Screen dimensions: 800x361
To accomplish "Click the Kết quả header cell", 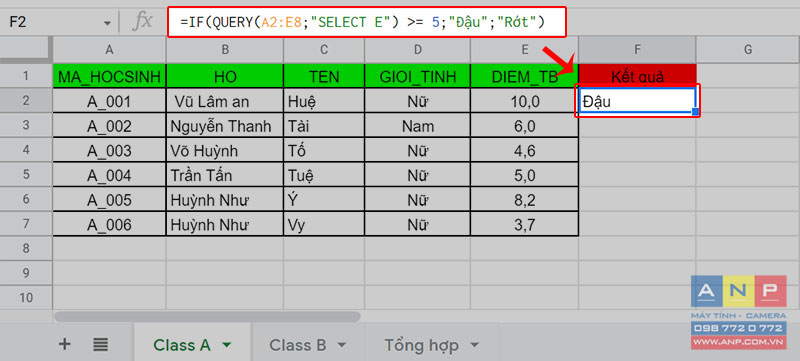I will coord(637,76).
